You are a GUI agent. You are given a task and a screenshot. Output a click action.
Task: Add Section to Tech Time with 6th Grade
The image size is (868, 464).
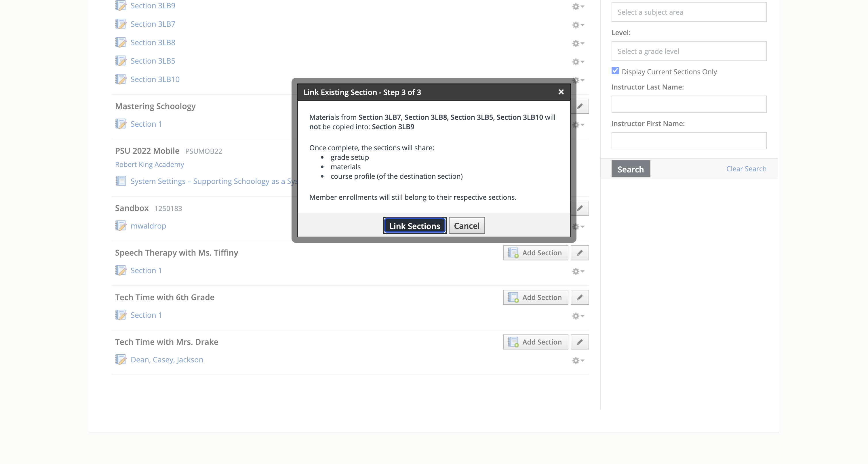coord(535,297)
